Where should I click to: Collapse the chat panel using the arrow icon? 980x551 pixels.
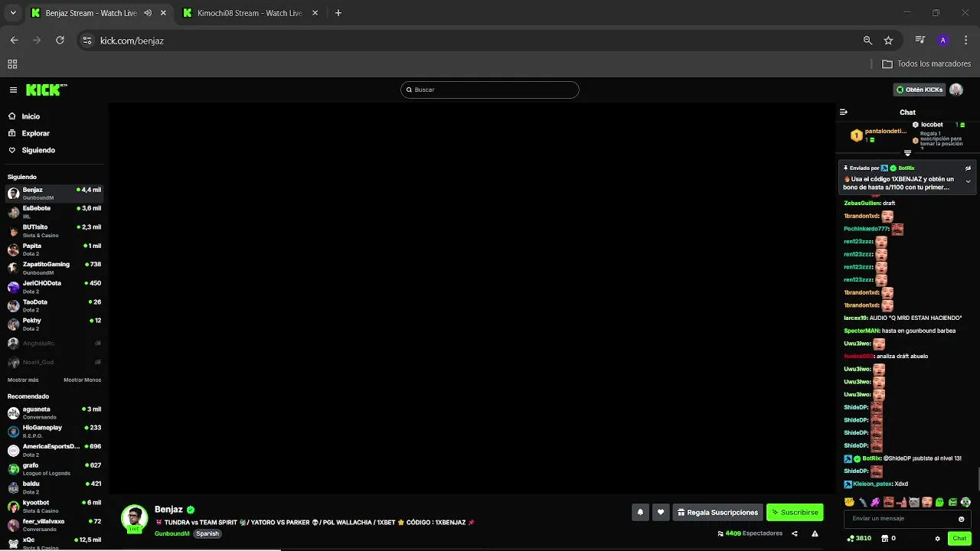pyautogui.click(x=843, y=112)
